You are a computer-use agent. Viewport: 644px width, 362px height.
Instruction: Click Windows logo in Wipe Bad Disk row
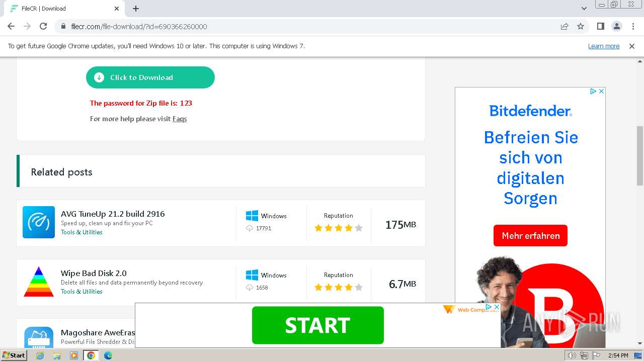[x=252, y=275]
